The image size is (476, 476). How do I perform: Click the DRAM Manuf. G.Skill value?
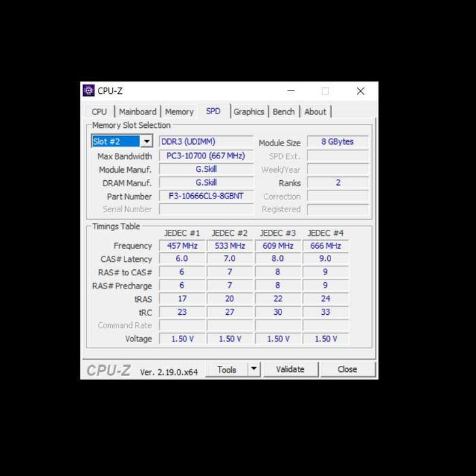pyautogui.click(x=206, y=182)
